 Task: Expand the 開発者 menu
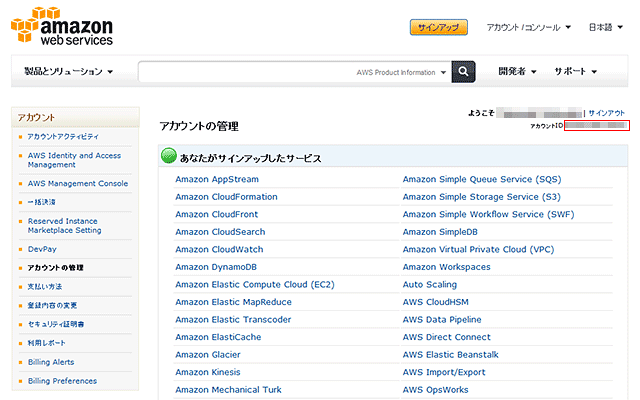(x=517, y=71)
